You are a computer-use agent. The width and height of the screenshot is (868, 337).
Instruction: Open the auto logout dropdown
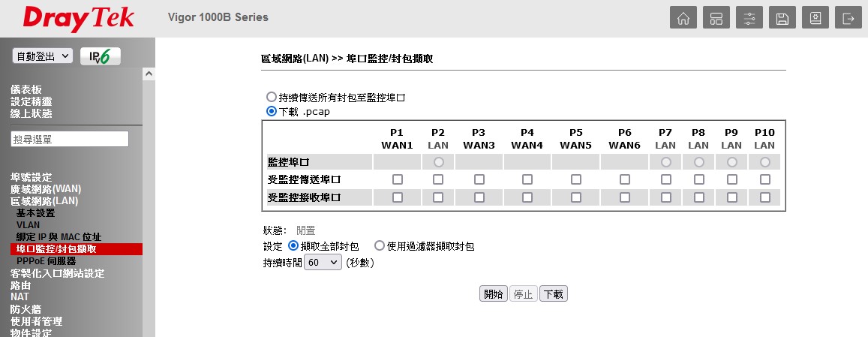42,56
